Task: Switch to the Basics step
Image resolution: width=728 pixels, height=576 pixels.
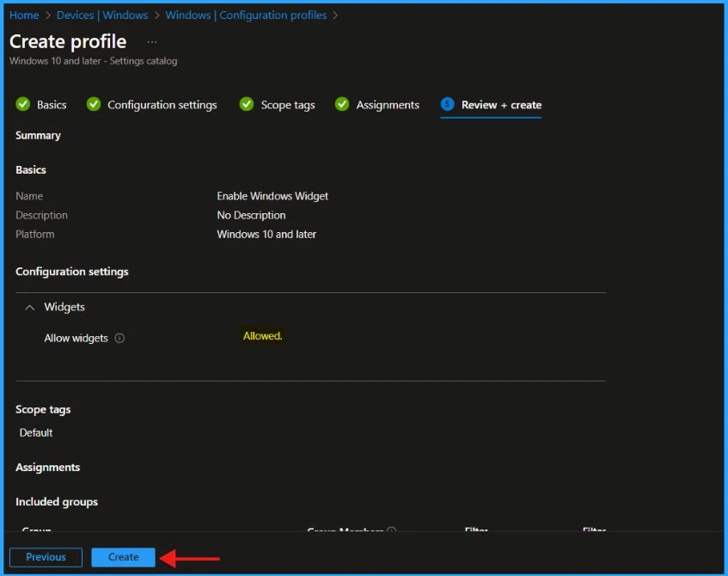Action: pos(52,105)
